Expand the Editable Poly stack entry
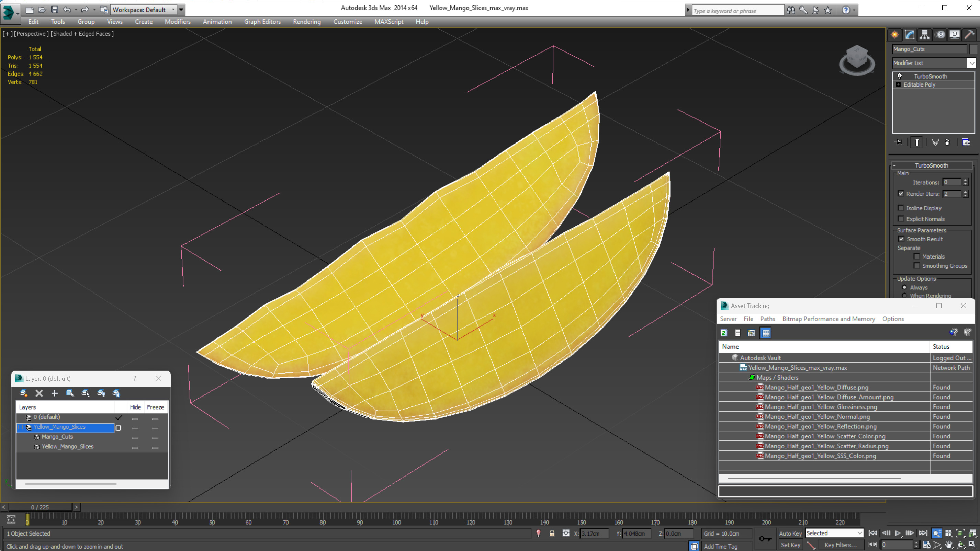This screenshot has width=980, height=551. click(x=898, y=84)
